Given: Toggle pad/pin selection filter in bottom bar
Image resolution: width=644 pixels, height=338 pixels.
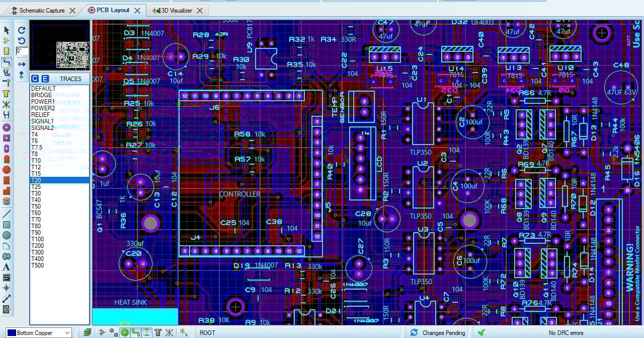Looking at the screenshot, I should click(125, 332).
